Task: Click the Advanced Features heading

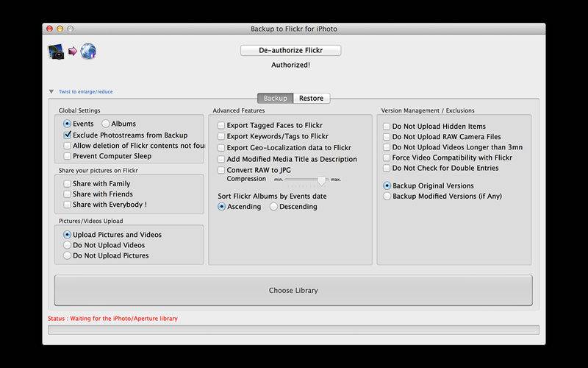Action: tap(238, 110)
